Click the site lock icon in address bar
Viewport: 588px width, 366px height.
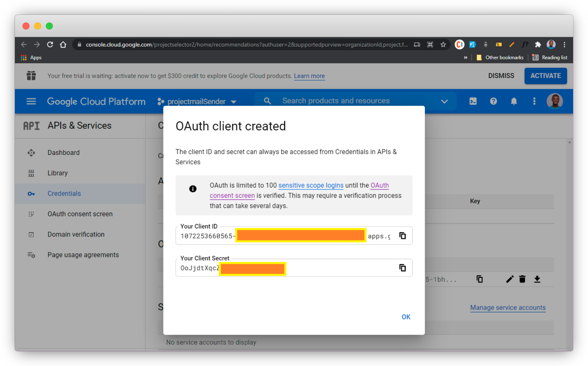pyautogui.click(x=79, y=44)
